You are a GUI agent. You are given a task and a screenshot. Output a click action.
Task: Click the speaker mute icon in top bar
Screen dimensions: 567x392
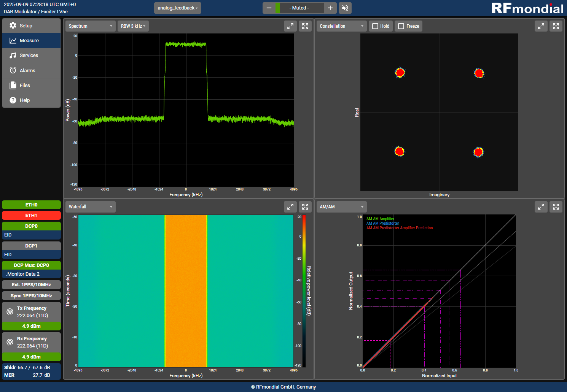click(x=345, y=8)
